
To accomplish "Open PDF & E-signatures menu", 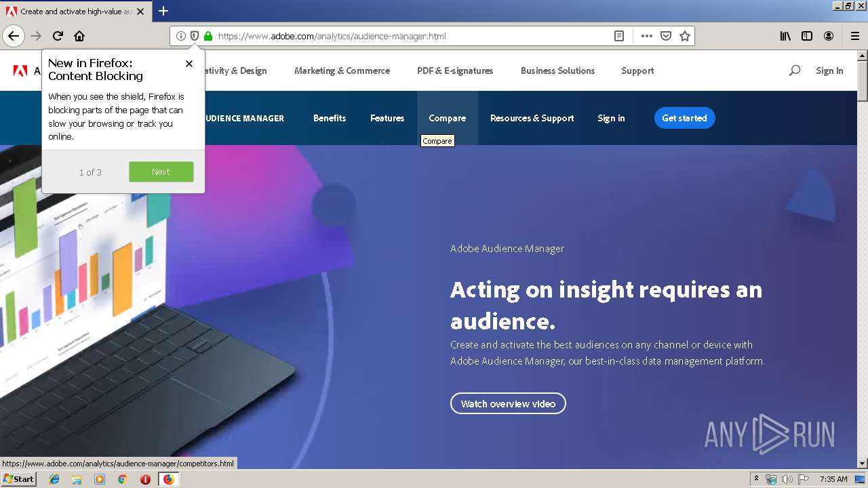I will [455, 70].
